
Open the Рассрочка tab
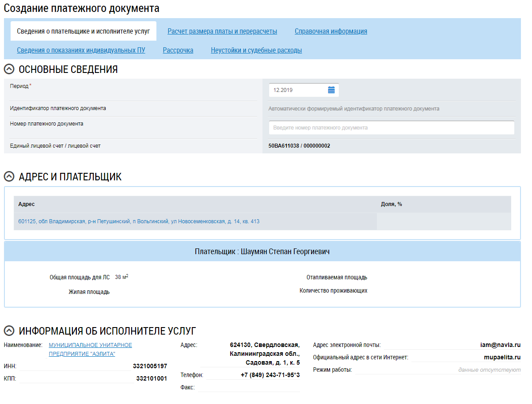click(x=178, y=50)
